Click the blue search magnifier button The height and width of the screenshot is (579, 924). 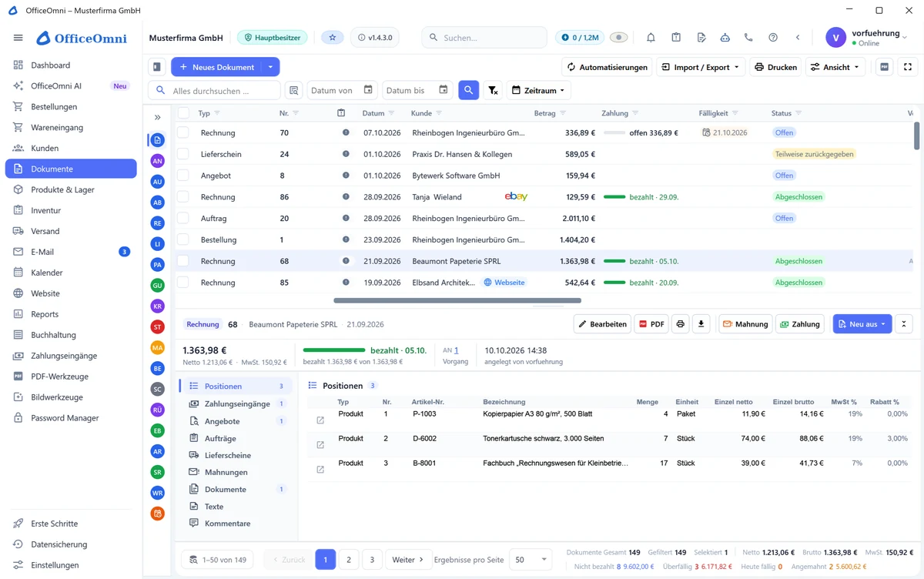[x=468, y=90]
